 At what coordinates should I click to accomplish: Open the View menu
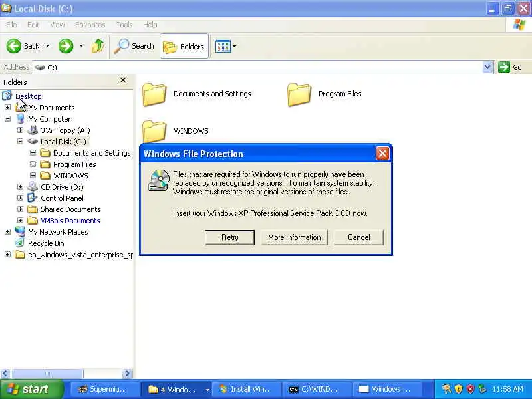point(57,25)
